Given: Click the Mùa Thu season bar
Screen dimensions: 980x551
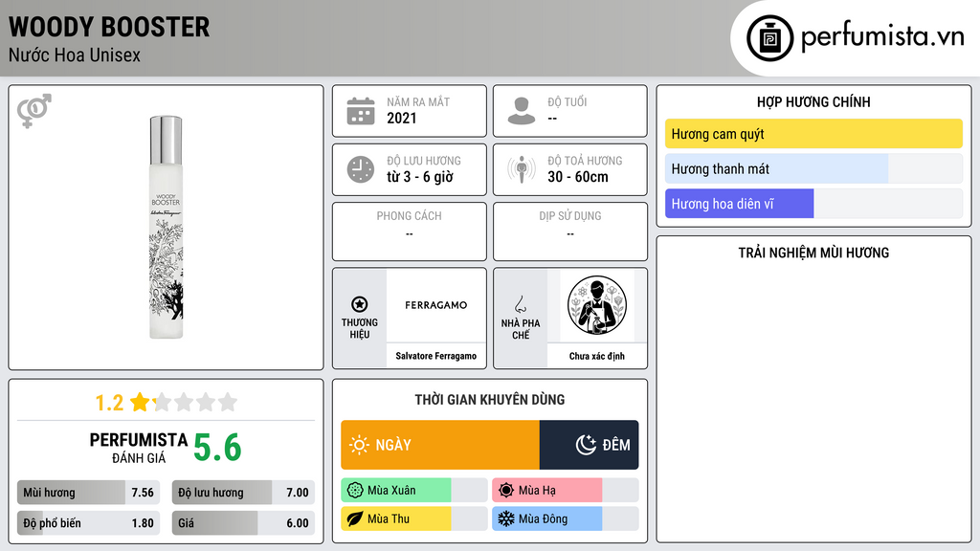Looking at the screenshot, I should click(414, 518).
